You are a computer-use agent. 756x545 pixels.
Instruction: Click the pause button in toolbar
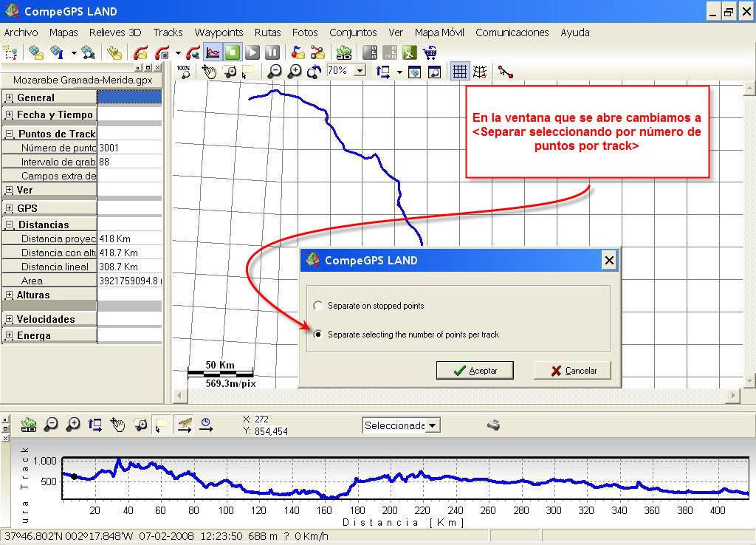(x=272, y=52)
